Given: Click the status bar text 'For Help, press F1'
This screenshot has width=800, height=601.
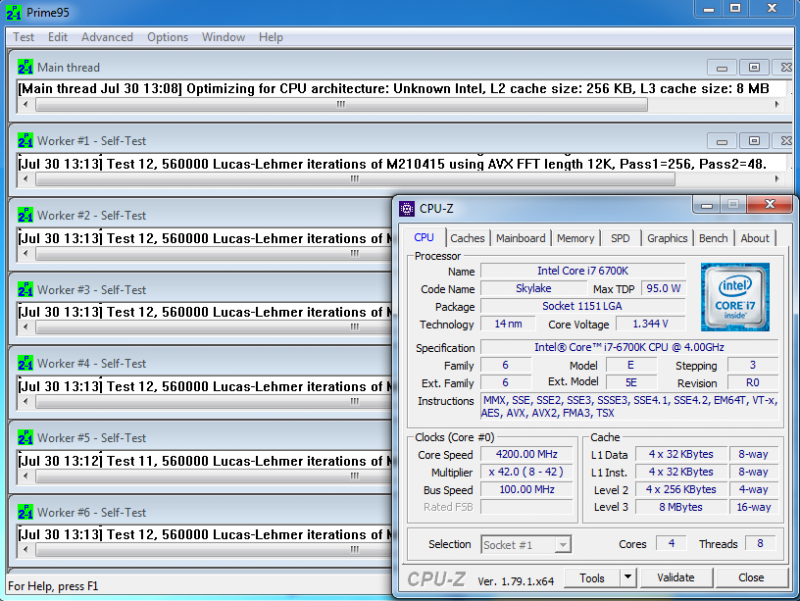Looking at the screenshot, I should pyautogui.click(x=53, y=586).
